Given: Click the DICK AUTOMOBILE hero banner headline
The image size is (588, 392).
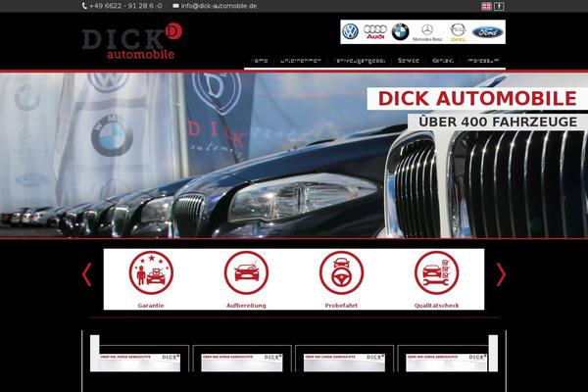Looking at the screenshot, I should pyautogui.click(x=477, y=99).
